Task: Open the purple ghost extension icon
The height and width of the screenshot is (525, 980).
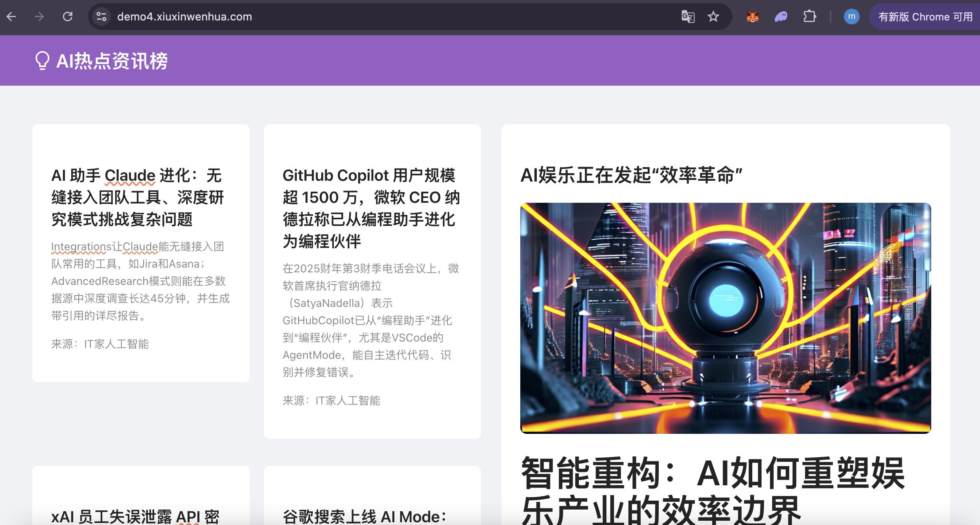Action: click(781, 17)
